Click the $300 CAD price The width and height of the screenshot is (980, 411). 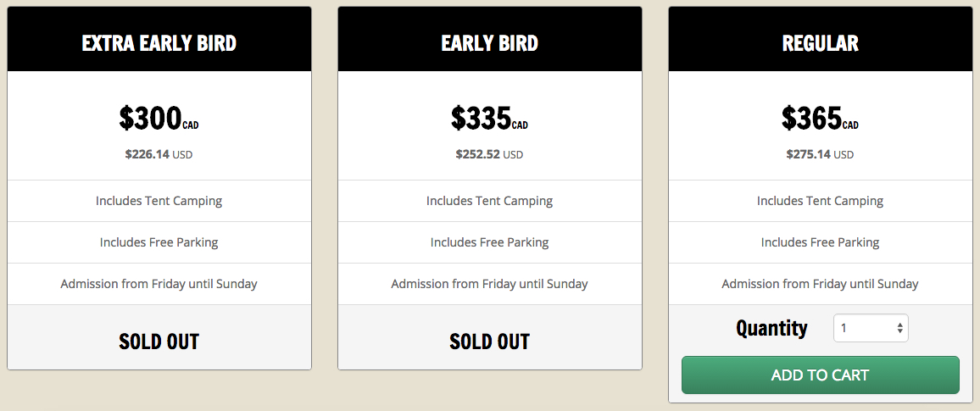(159, 119)
